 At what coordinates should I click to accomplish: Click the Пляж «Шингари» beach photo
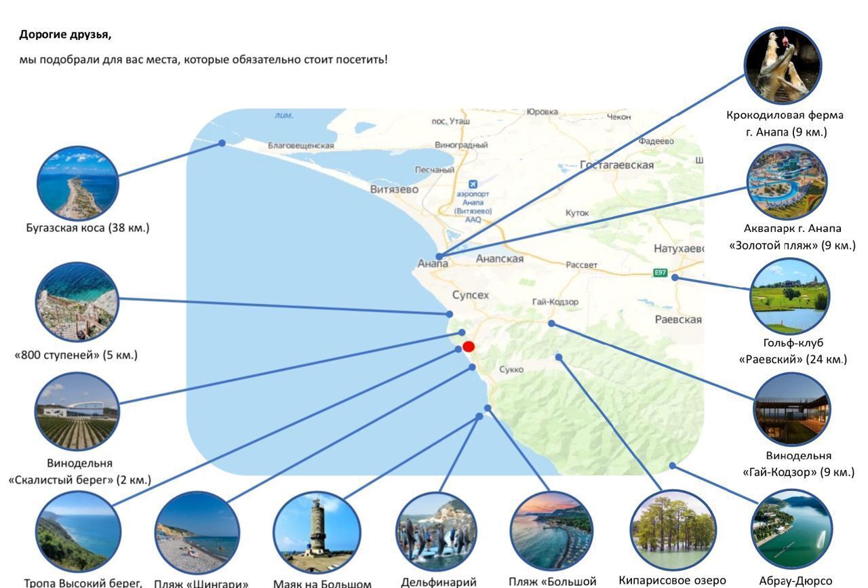[197, 533]
